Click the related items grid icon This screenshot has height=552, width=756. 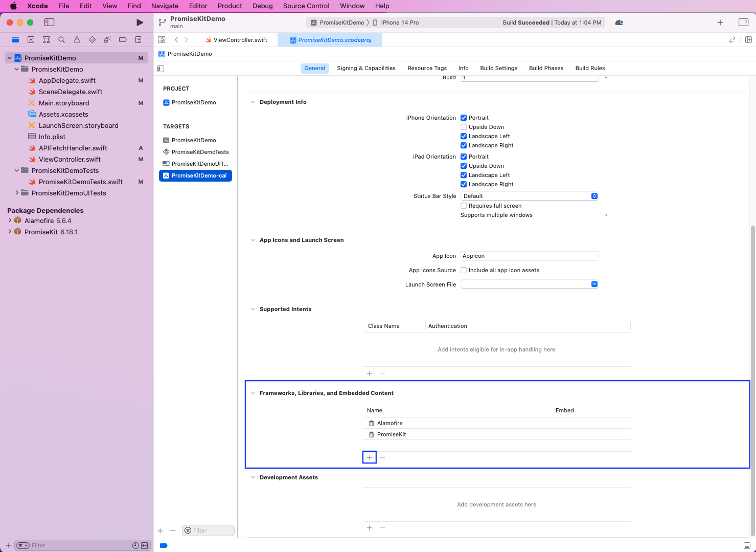click(162, 39)
